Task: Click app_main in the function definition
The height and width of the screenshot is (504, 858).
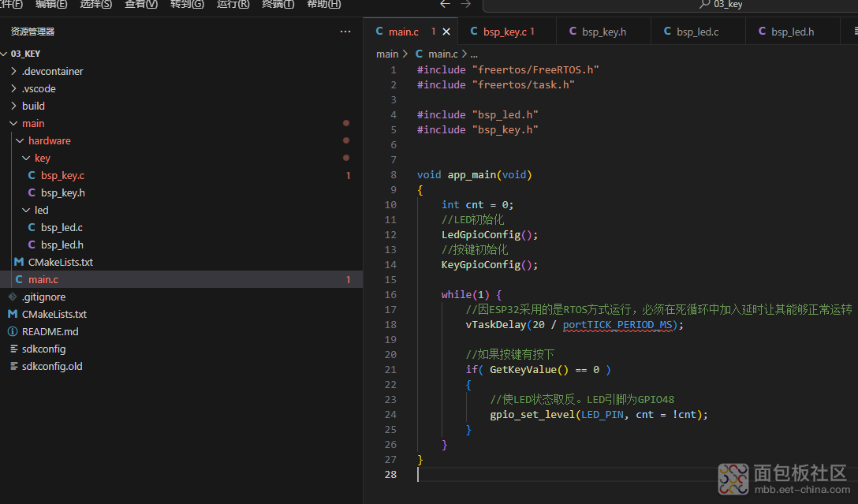Action: [x=472, y=175]
